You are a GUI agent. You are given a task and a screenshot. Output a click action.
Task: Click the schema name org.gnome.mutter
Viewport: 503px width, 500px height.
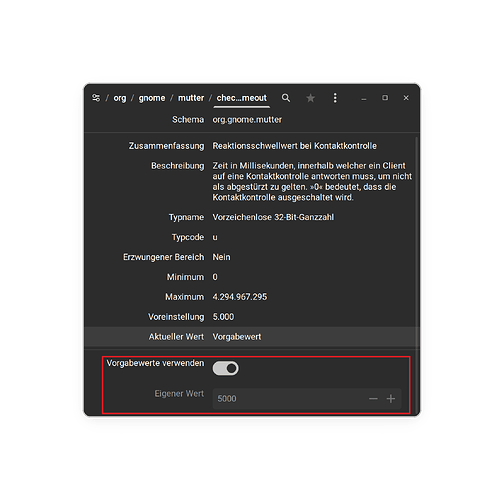(x=247, y=120)
